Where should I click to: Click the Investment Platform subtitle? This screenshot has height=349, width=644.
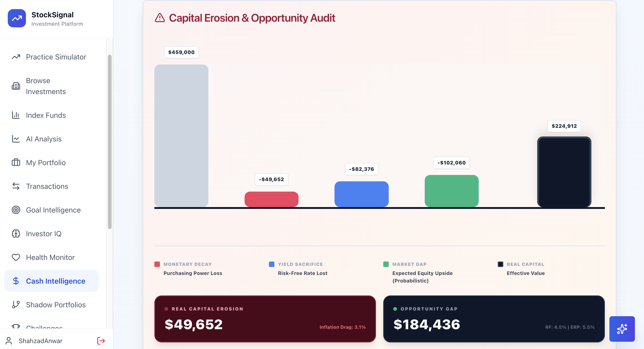57,24
